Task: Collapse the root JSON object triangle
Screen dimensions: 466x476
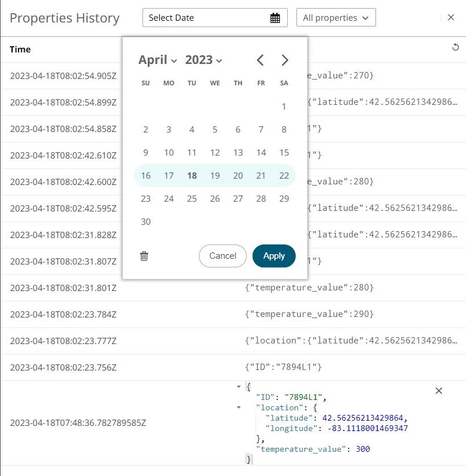Action: pos(239,387)
